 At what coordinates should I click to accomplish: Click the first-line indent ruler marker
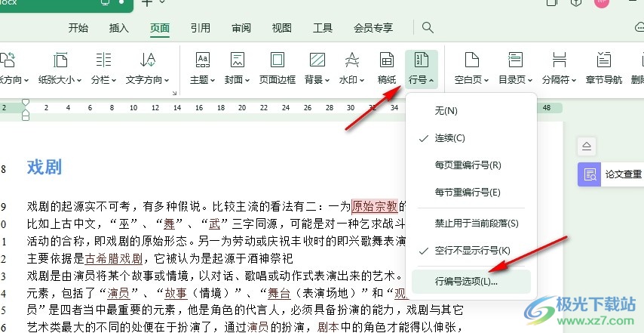tap(26, 102)
